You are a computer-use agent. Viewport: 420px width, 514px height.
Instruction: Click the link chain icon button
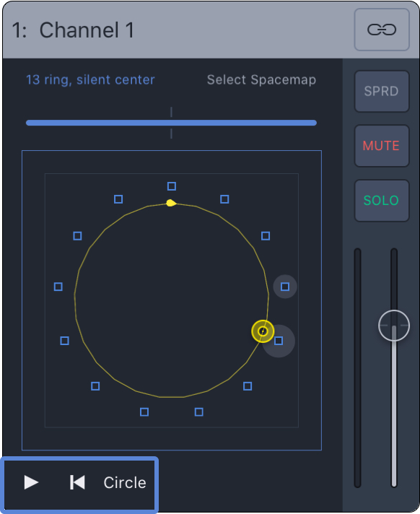pyautogui.click(x=382, y=30)
